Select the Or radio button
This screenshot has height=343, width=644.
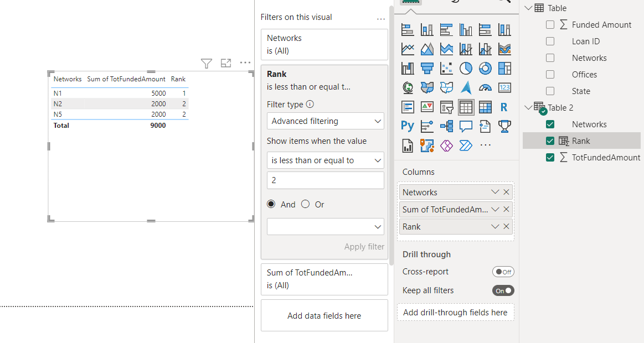coord(305,204)
